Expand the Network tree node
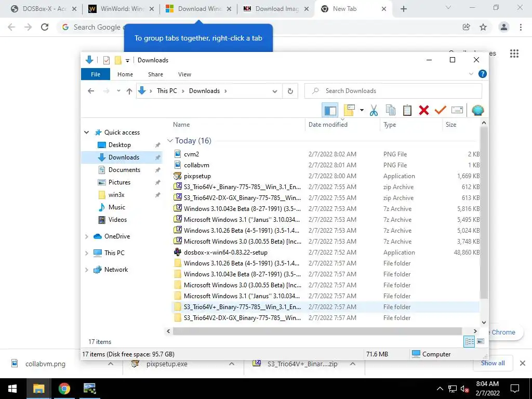The height and width of the screenshot is (399, 532). click(x=87, y=270)
